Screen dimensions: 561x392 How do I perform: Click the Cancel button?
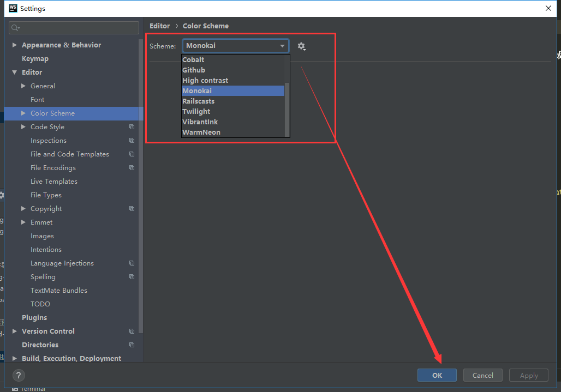482,375
